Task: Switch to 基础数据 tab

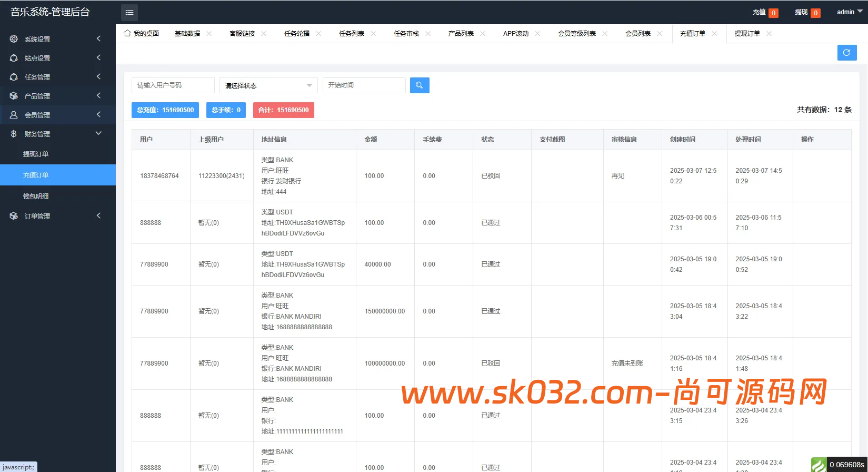Action: point(187,34)
